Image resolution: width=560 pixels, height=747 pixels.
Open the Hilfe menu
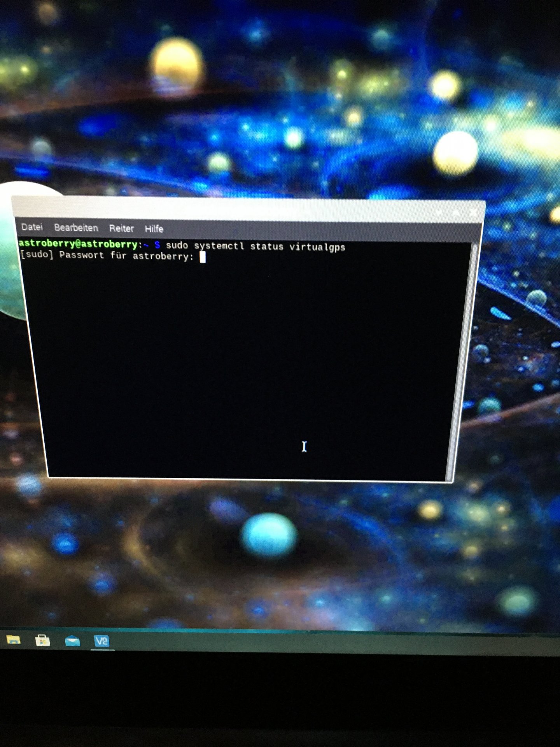tap(154, 229)
